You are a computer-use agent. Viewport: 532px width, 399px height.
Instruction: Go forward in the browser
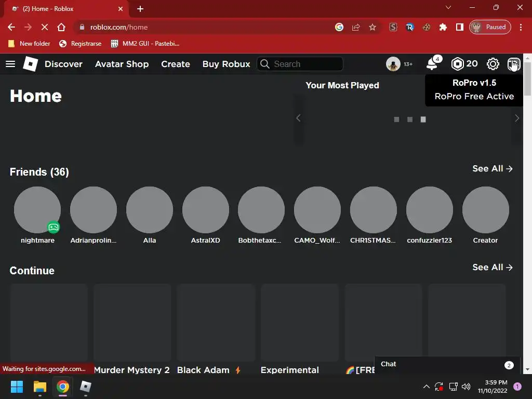tap(28, 27)
